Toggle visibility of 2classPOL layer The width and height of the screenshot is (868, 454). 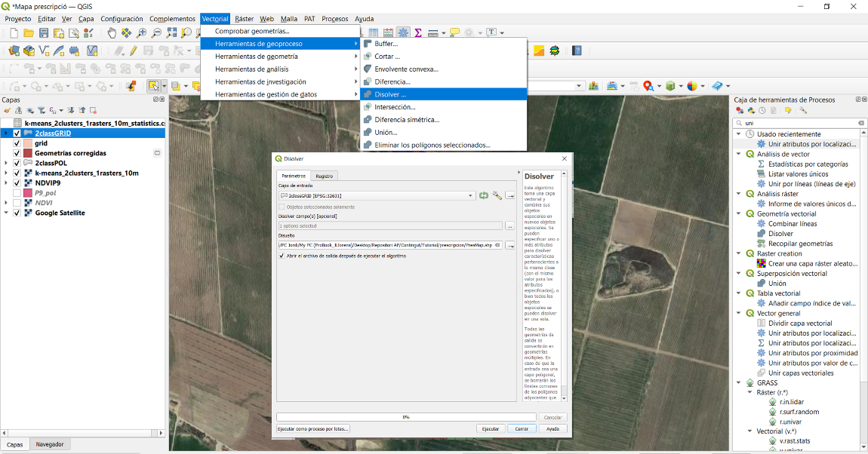pyautogui.click(x=17, y=163)
